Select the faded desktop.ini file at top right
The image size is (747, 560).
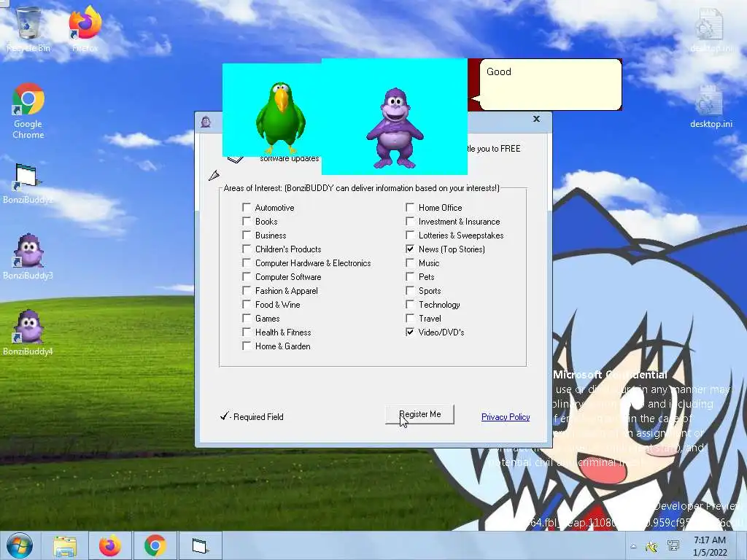(x=711, y=29)
